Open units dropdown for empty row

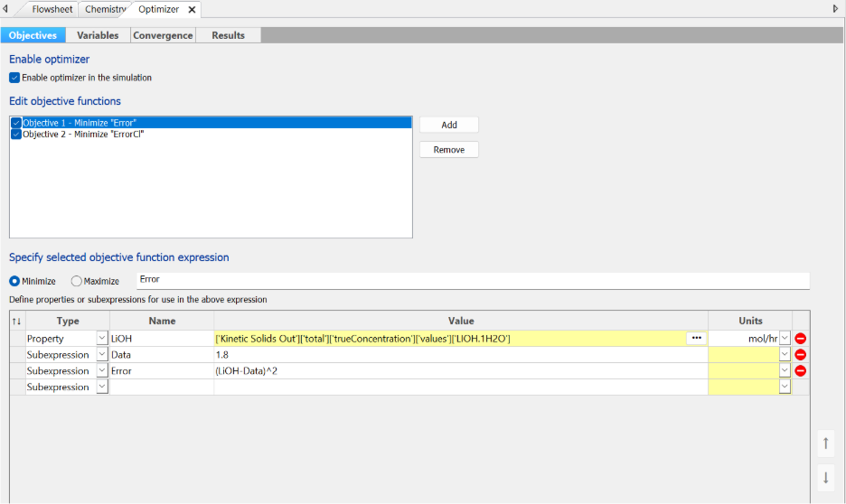tap(785, 387)
